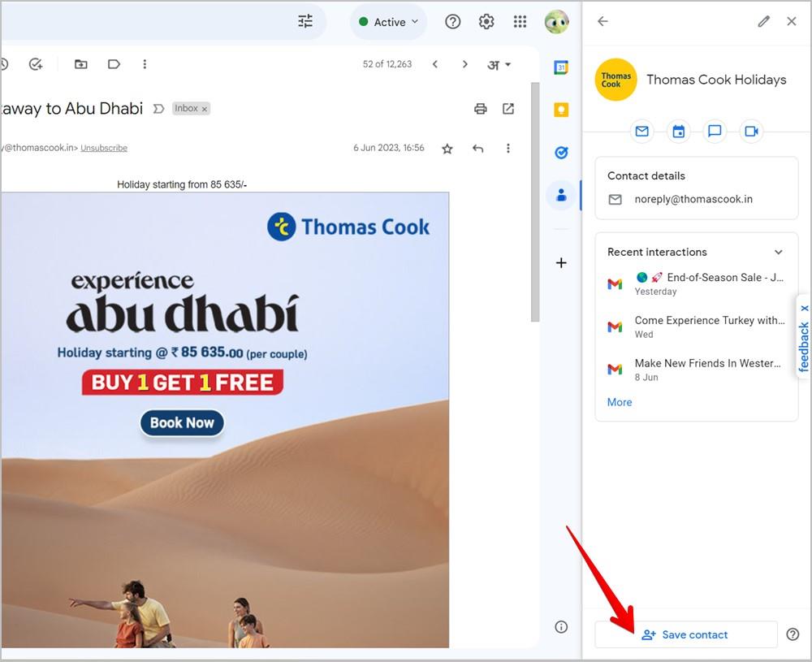Click the Thomas Cook contact avatar

(615, 80)
